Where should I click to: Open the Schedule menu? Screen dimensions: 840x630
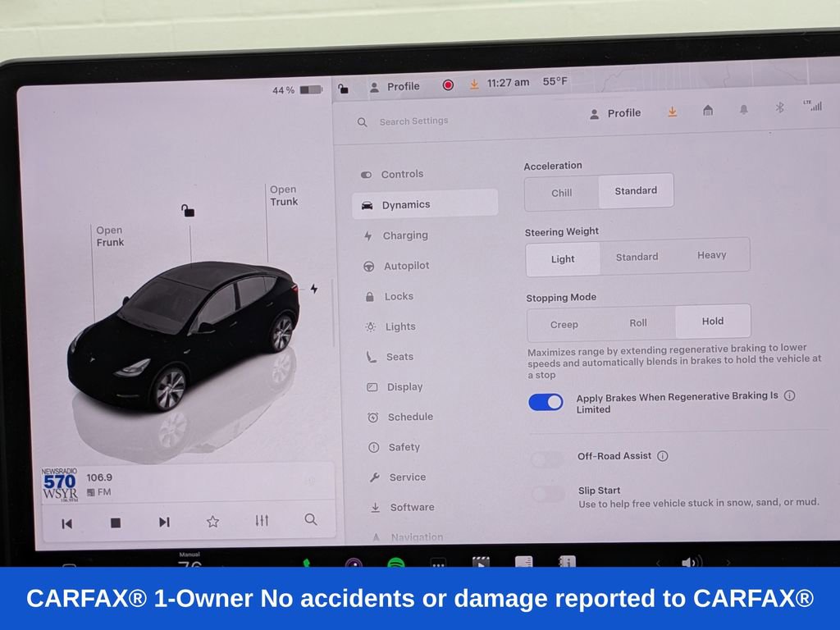410,417
